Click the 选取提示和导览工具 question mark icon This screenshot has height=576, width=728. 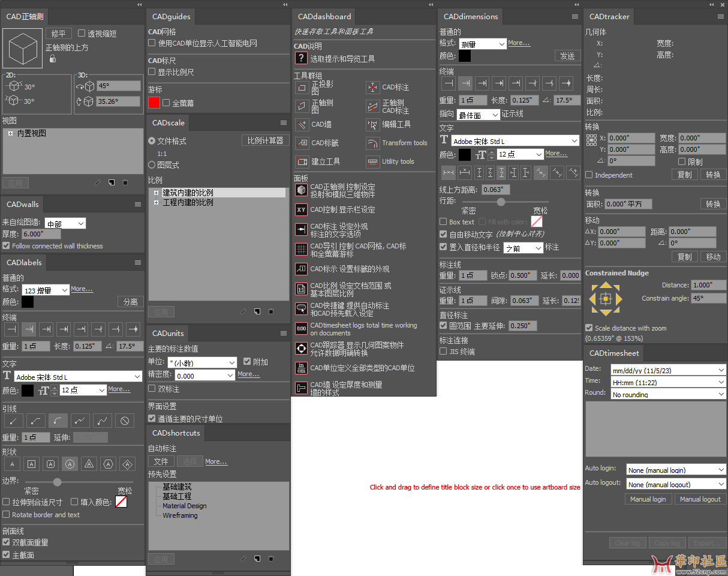[x=301, y=58]
